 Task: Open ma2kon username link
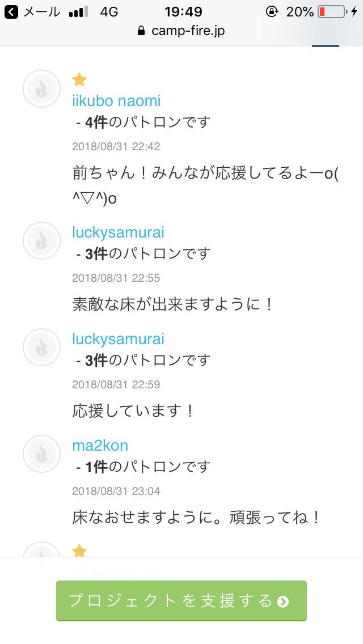click(100, 446)
